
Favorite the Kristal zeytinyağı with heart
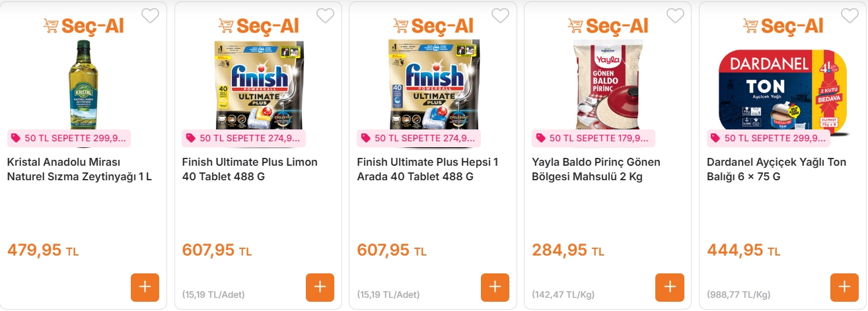pyautogui.click(x=151, y=15)
